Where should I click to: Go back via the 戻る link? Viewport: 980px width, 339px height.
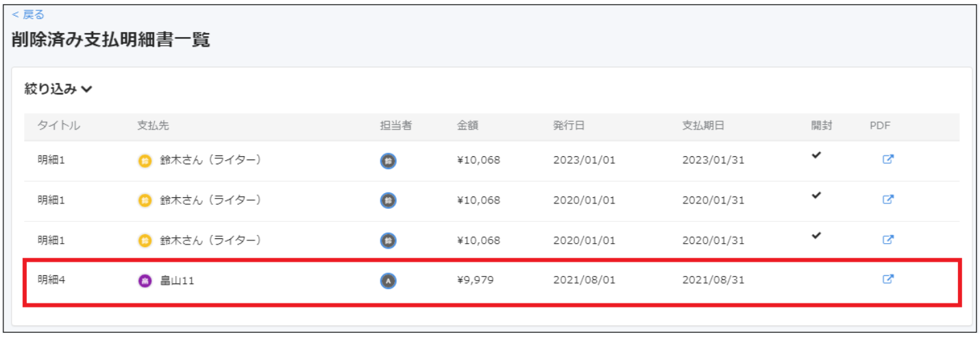[28, 14]
